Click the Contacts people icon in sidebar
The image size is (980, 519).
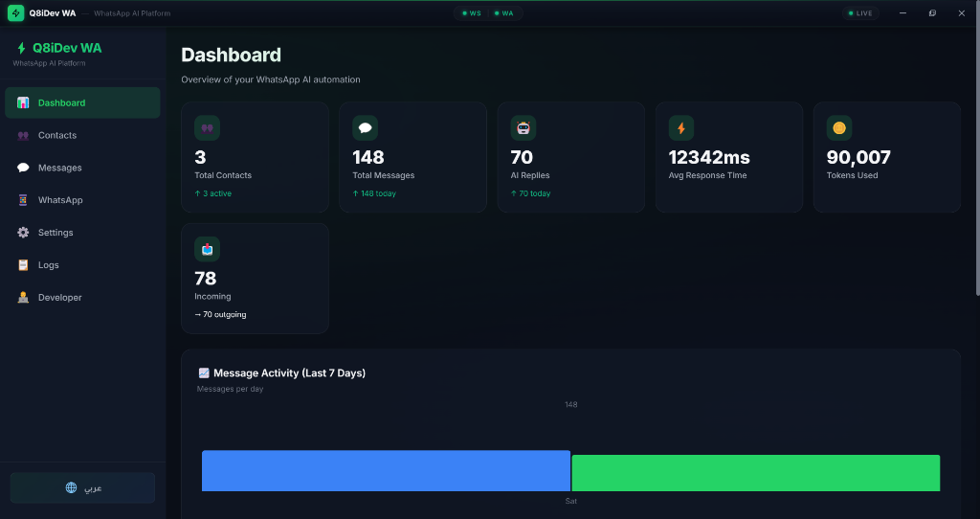[x=23, y=135]
